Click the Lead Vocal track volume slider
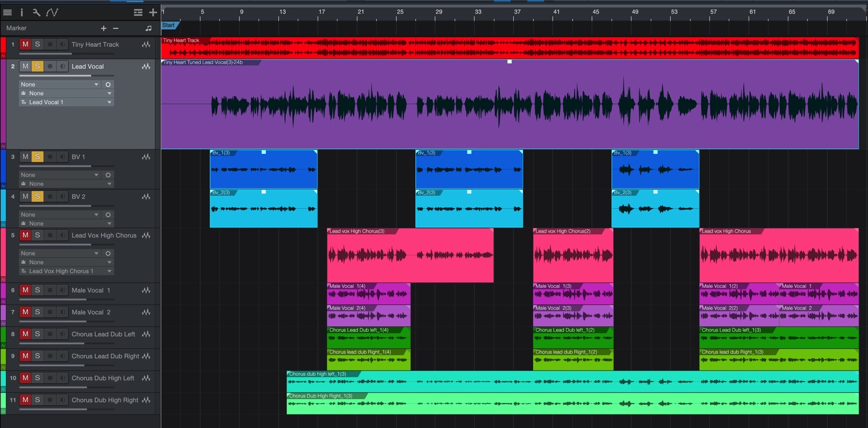The height and width of the screenshot is (428, 868). (55, 75)
